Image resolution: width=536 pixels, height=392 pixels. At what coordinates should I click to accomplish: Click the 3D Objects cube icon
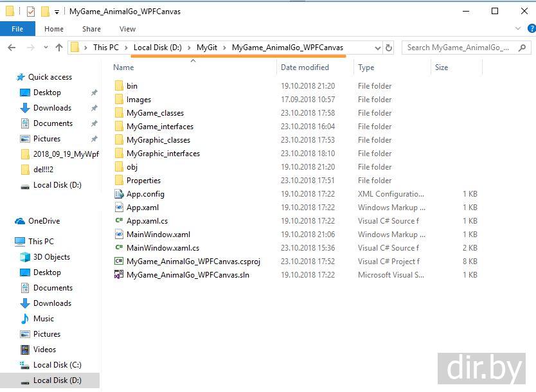(x=25, y=257)
